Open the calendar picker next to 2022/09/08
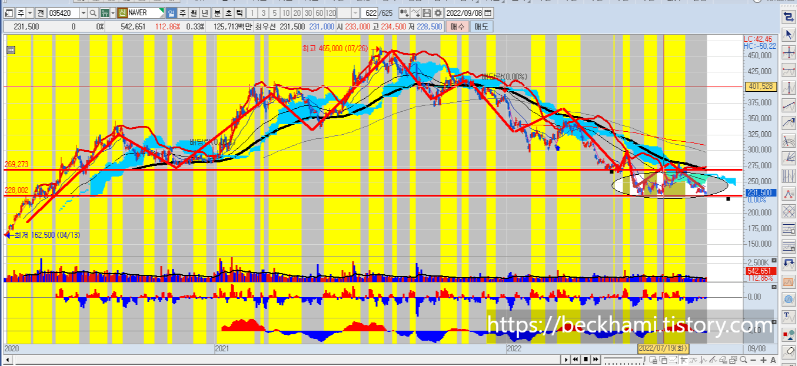This screenshot has height=366, width=797. 487,13
